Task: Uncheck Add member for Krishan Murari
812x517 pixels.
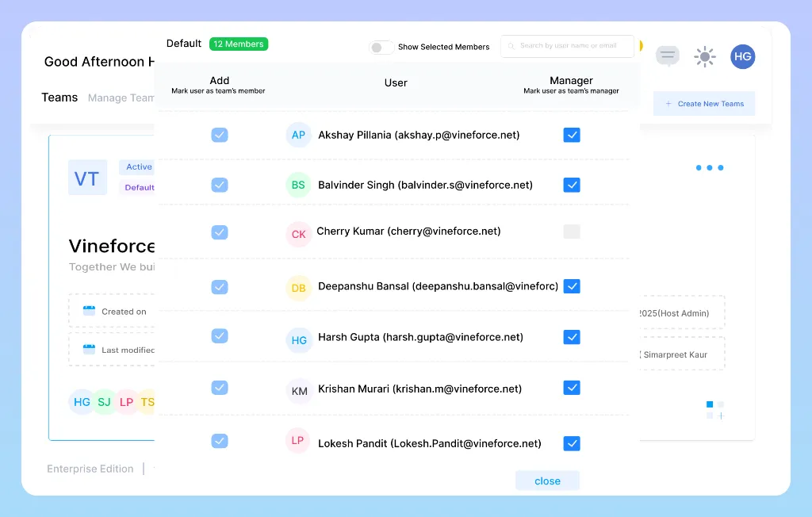Action: [220, 388]
